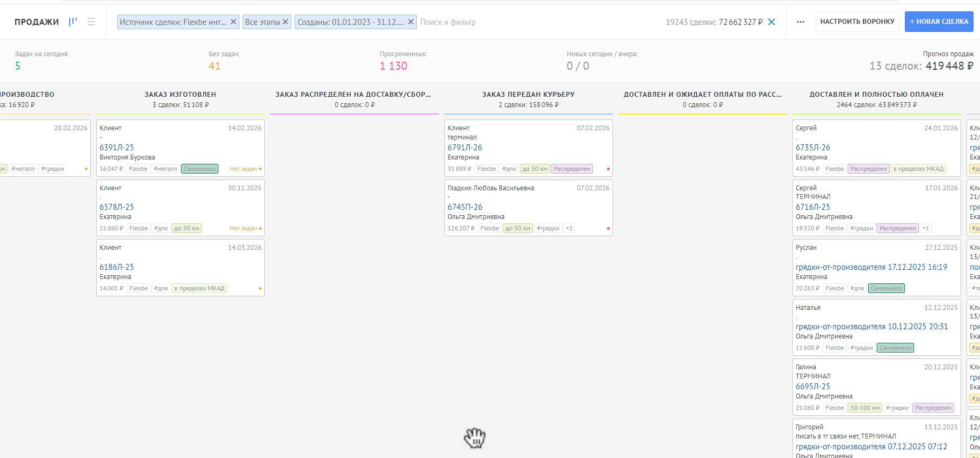The width and height of the screenshot is (980, 458).
Task: Clear all filters with the blue X
Action: 772,22
